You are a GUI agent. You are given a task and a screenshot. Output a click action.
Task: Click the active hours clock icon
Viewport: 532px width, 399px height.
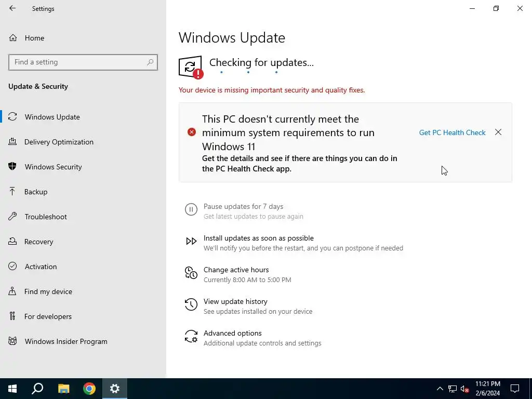(x=191, y=273)
